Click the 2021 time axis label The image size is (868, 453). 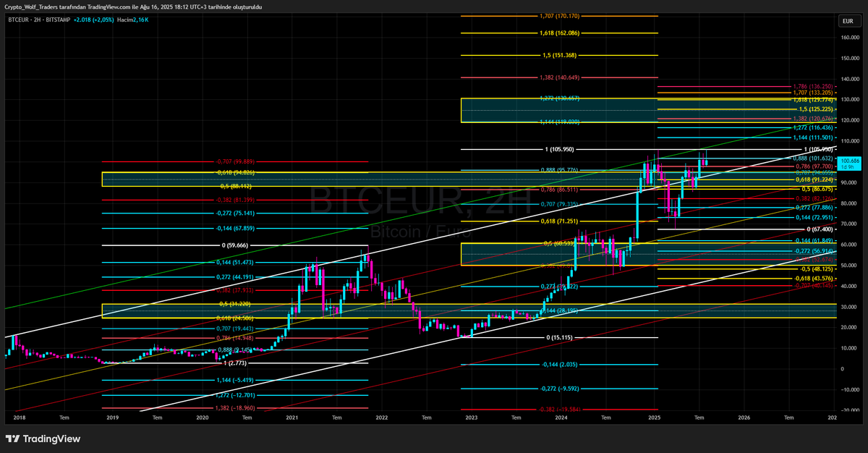292,418
